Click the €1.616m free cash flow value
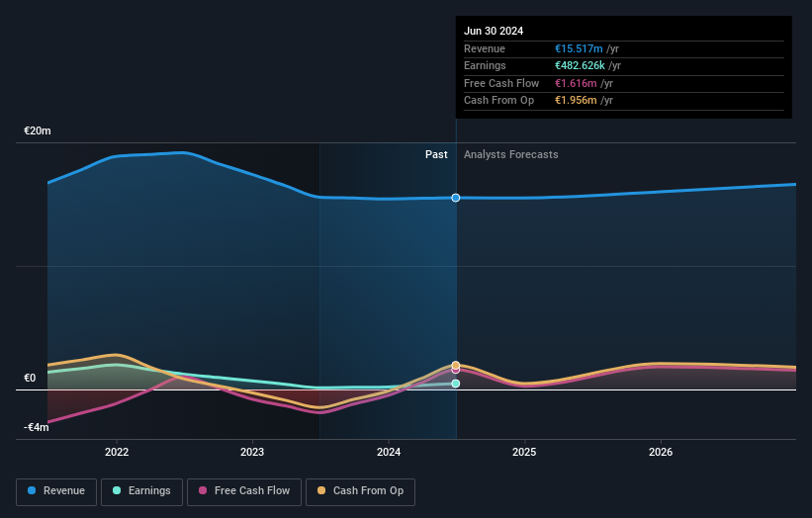The width and height of the screenshot is (812, 518). [576, 83]
